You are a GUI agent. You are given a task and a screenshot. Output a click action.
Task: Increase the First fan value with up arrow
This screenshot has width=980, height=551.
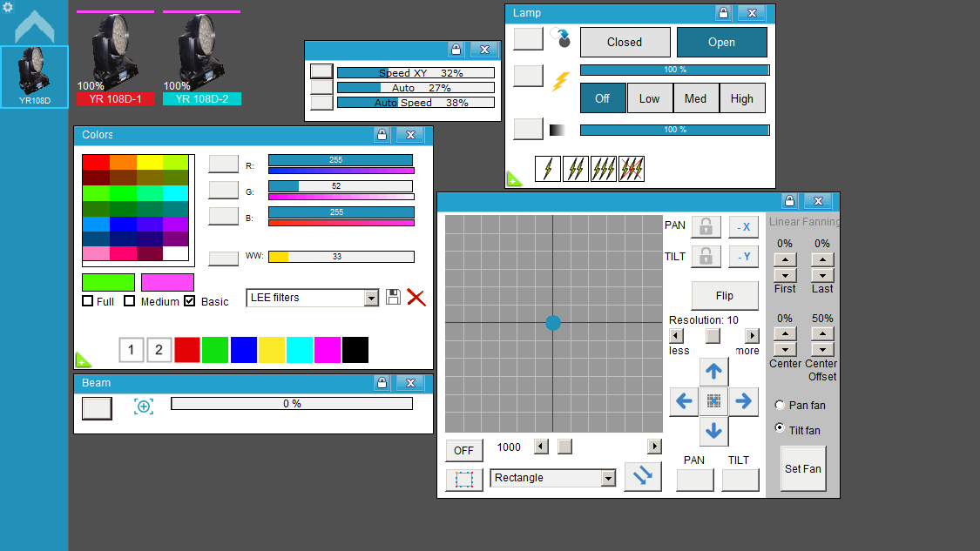785,260
